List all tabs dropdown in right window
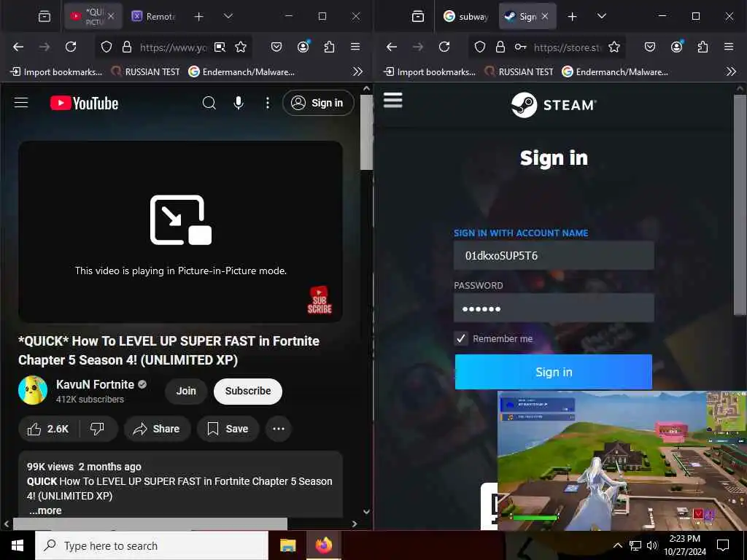The width and height of the screenshot is (747, 560). tap(602, 16)
